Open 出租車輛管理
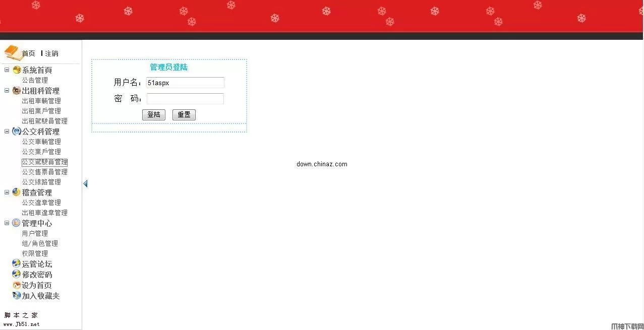This screenshot has height=330, width=644. 41,101
